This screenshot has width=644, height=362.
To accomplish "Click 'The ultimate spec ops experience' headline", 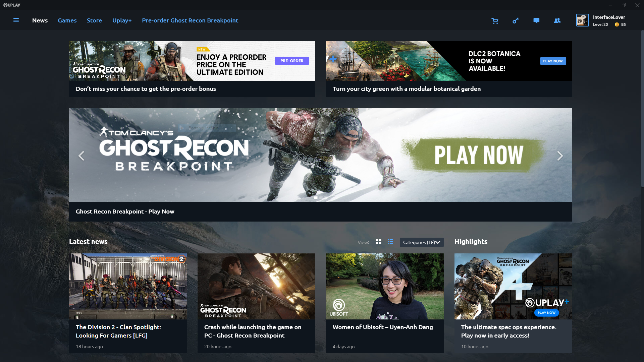I will click(508, 331).
